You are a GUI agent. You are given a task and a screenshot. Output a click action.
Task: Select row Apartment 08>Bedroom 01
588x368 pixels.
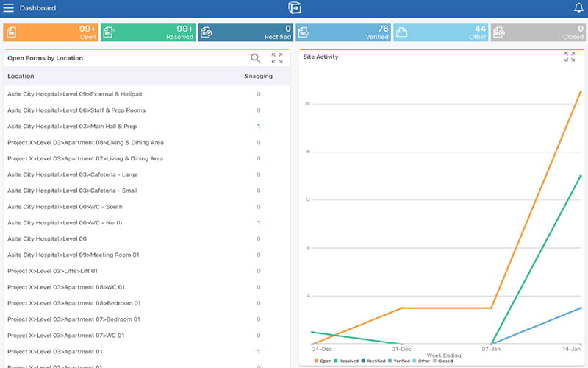click(146, 303)
